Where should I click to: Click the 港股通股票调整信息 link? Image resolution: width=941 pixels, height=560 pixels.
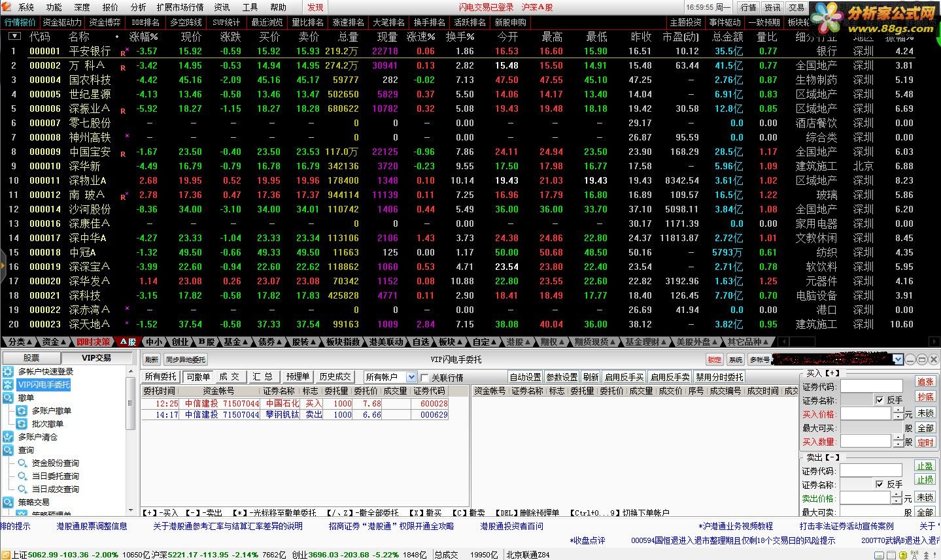92,526
